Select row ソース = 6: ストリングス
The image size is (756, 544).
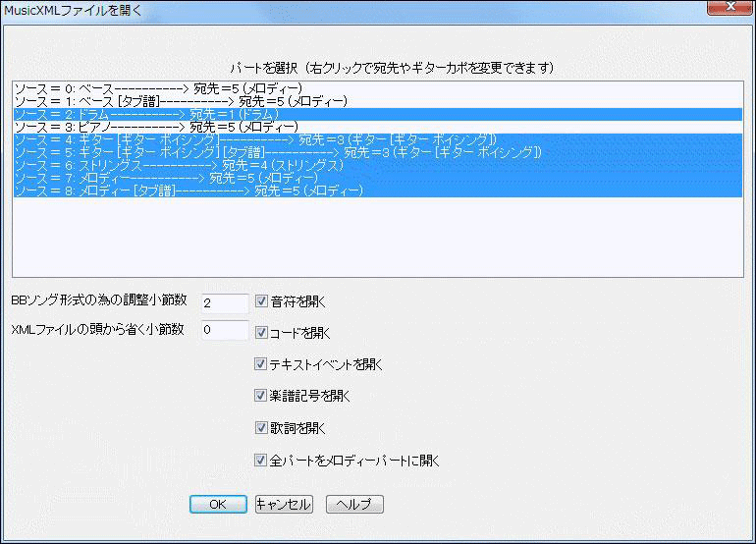coord(378,165)
